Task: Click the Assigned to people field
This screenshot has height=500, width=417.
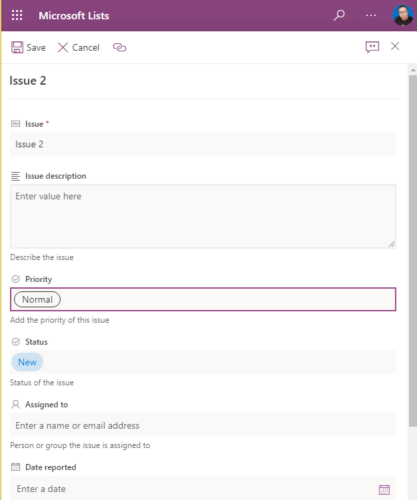Action: coord(203,425)
